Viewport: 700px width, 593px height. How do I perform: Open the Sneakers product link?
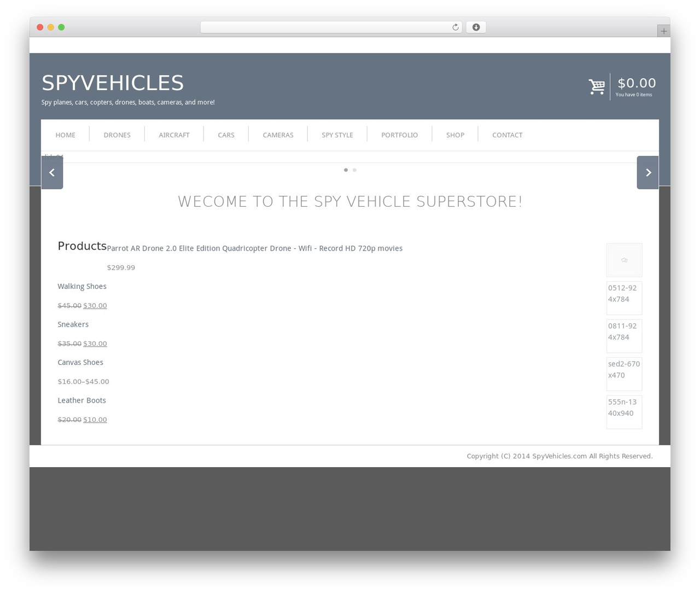point(73,324)
